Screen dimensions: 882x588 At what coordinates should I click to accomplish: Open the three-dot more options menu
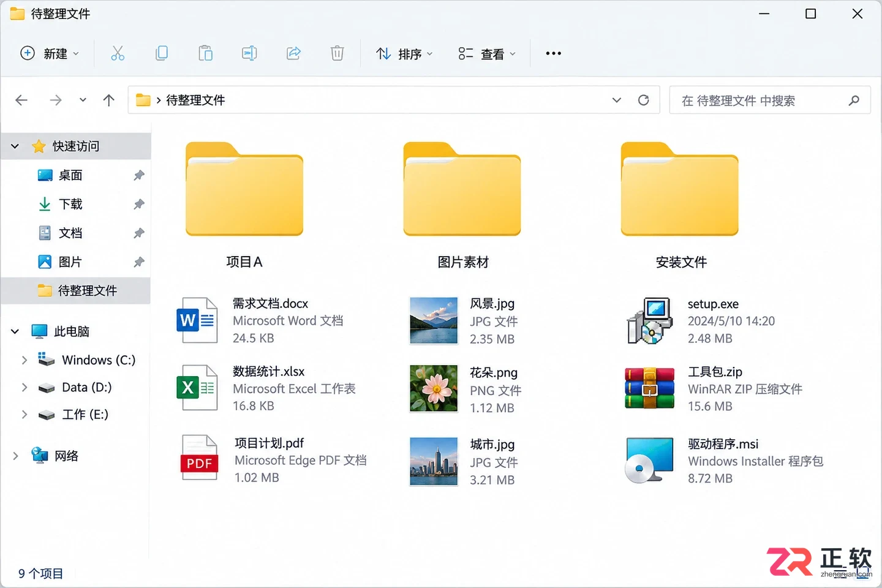[x=554, y=53]
